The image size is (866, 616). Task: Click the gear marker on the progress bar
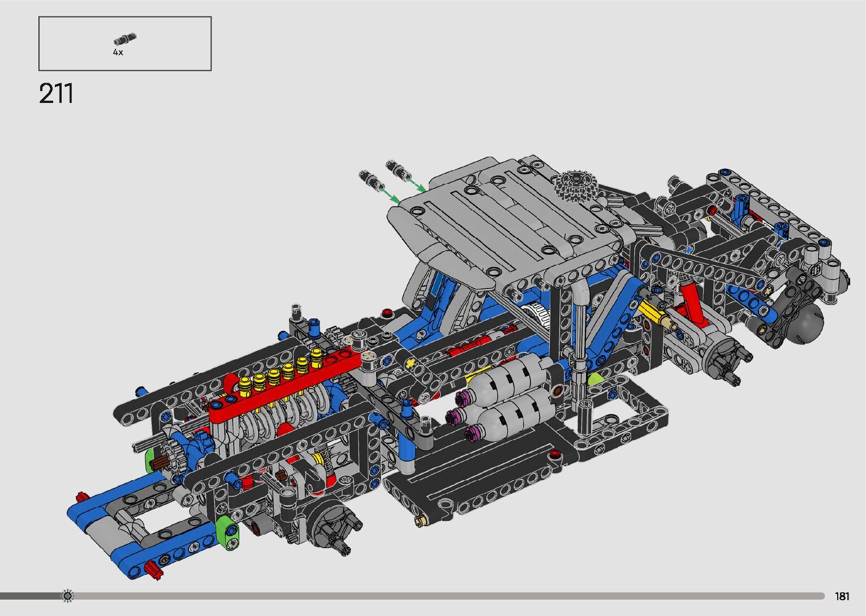point(67,595)
